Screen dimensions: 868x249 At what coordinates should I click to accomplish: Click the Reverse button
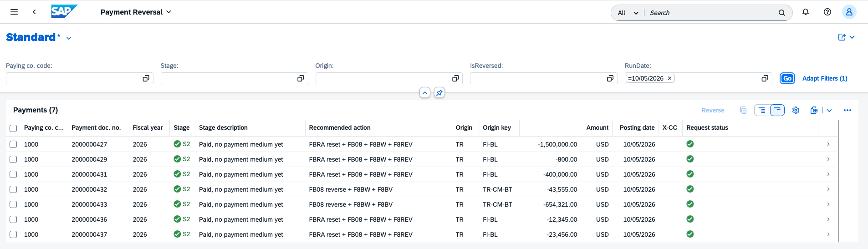(713, 110)
